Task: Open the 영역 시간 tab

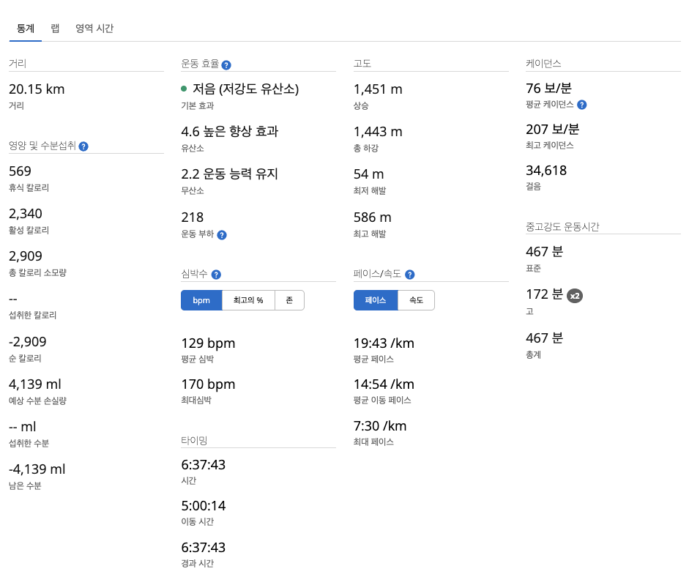Action: pyautogui.click(x=94, y=29)
